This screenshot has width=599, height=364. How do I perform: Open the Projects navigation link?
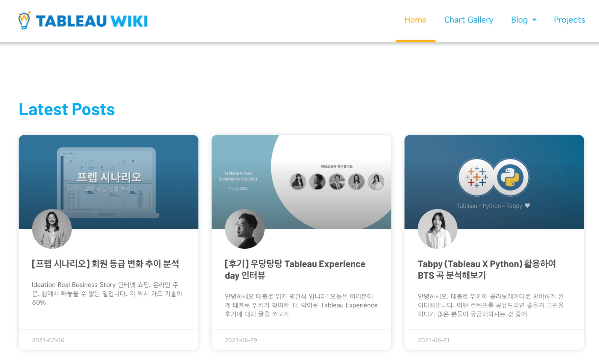click(569, 20)
